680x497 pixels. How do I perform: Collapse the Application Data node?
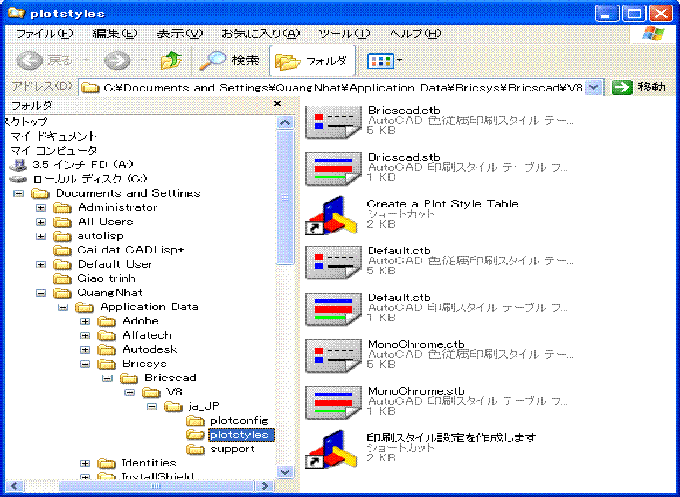[x=63, y=307]
